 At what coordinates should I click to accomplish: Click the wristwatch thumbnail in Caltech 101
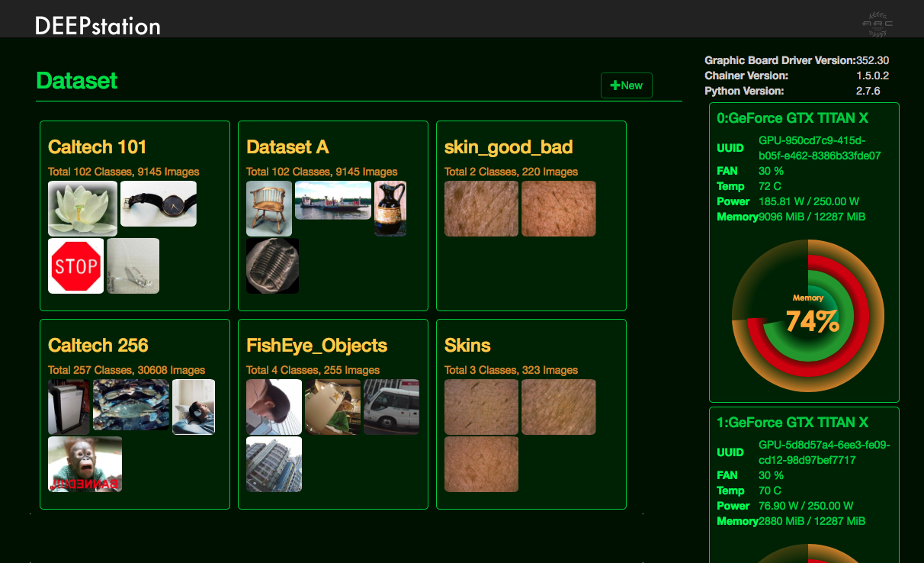coord(159,204)
